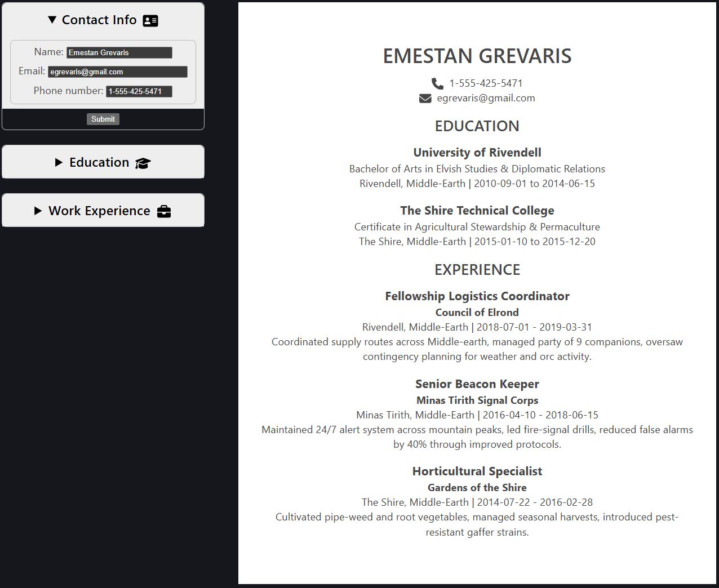Expand the Education section using its triangle
The width and height of the screenshot is (719, 588).
coord(59,163)
